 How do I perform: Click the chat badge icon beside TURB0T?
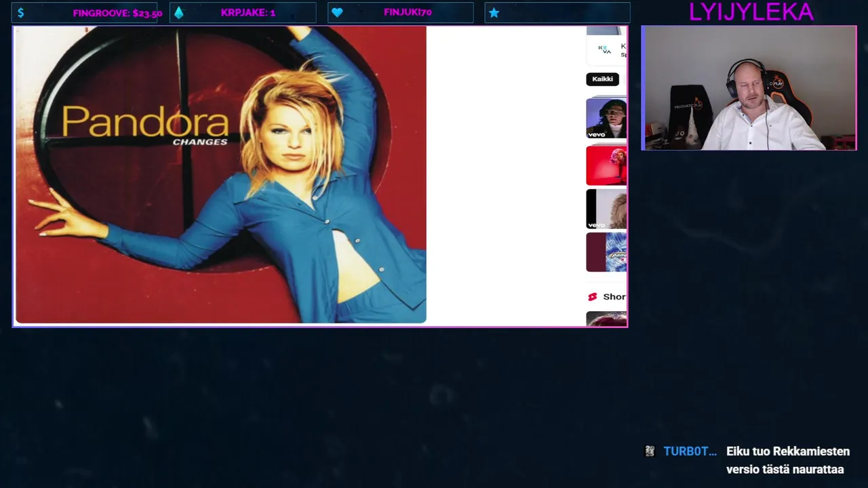point(650,451)
